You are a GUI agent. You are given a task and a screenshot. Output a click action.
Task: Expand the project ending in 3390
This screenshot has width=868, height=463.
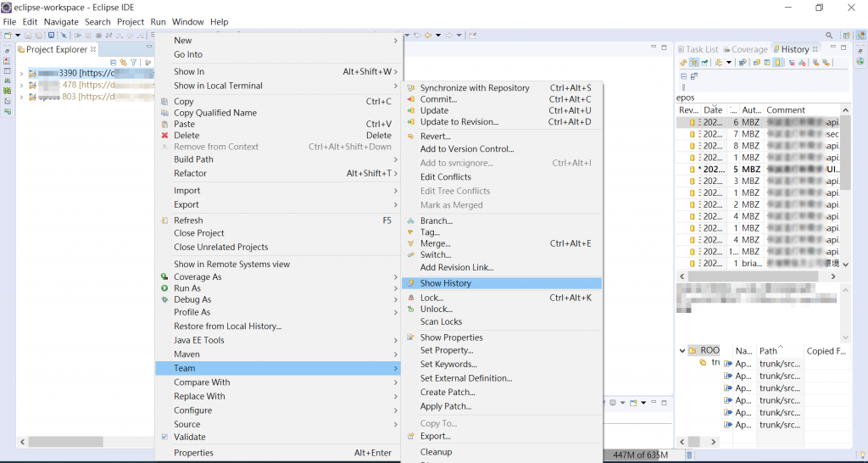pyautogui.click(x=21, y=73)
